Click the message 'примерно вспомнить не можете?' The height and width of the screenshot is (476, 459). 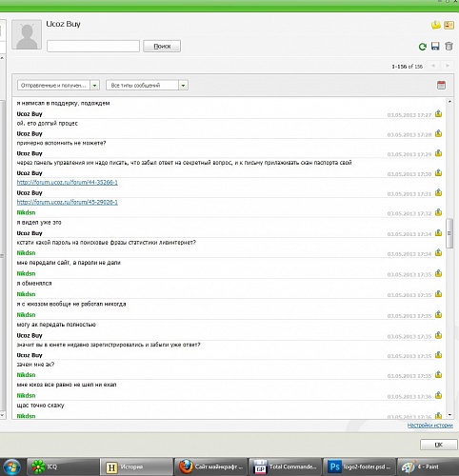pos(61,143)
